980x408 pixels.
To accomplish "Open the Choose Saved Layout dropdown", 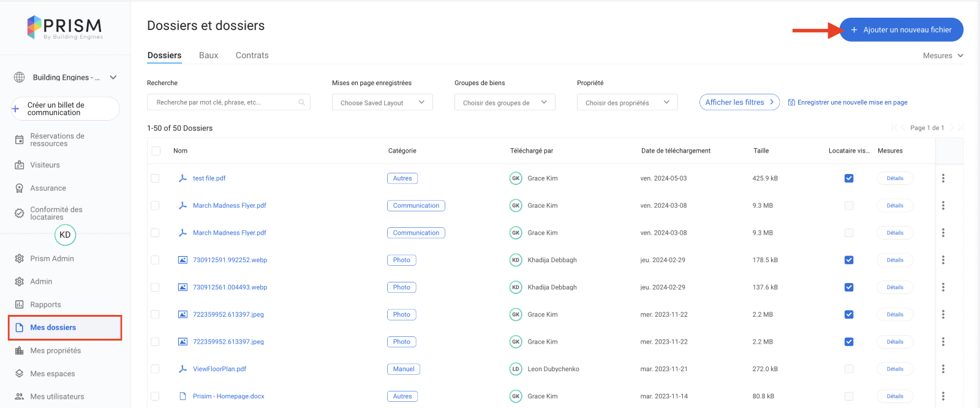I will click(382, 102).
